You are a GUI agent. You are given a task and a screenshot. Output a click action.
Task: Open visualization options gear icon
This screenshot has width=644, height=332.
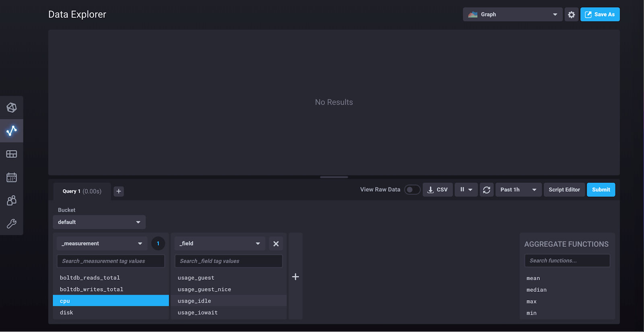[x=572, y=14]
